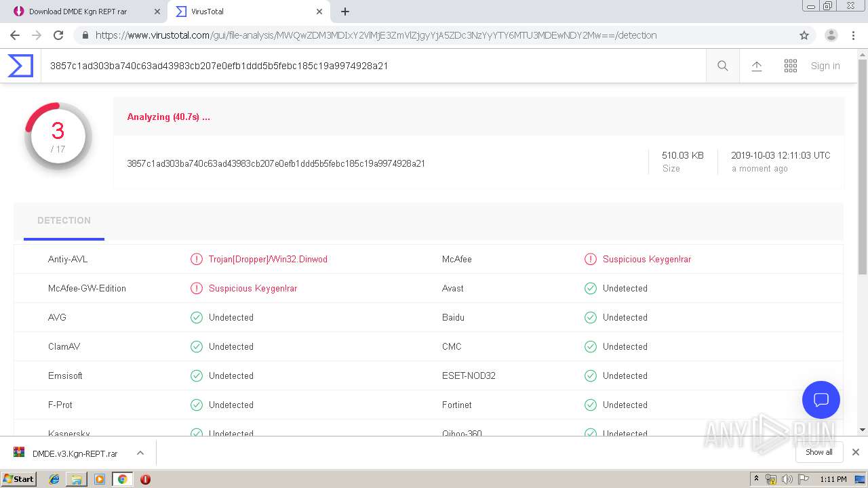Click the site lock icon in address bar
868x488 pixels.
(85, 35)
